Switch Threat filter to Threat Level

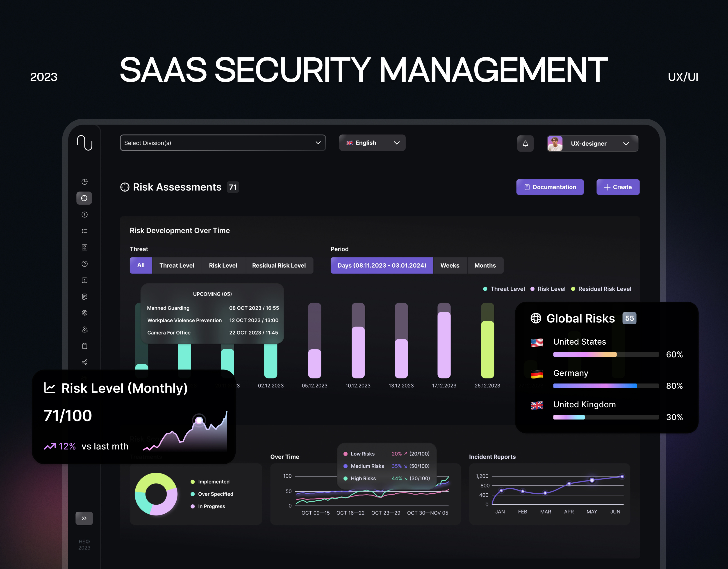pyautogui.click(x=177, y=266)
